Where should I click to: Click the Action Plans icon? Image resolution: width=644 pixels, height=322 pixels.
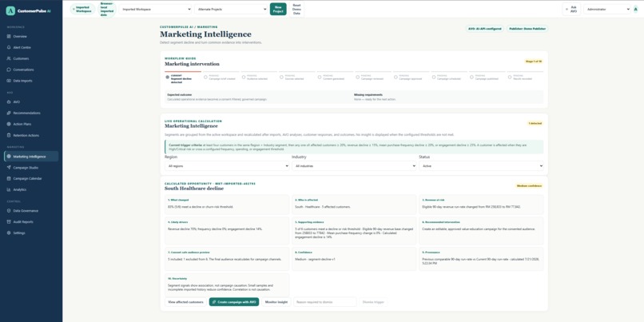point(9,124)
